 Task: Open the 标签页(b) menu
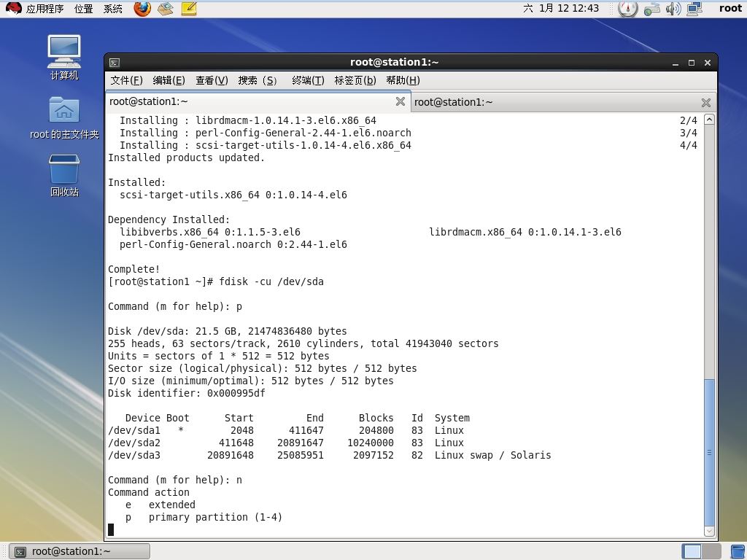click(x=355, y=80)
